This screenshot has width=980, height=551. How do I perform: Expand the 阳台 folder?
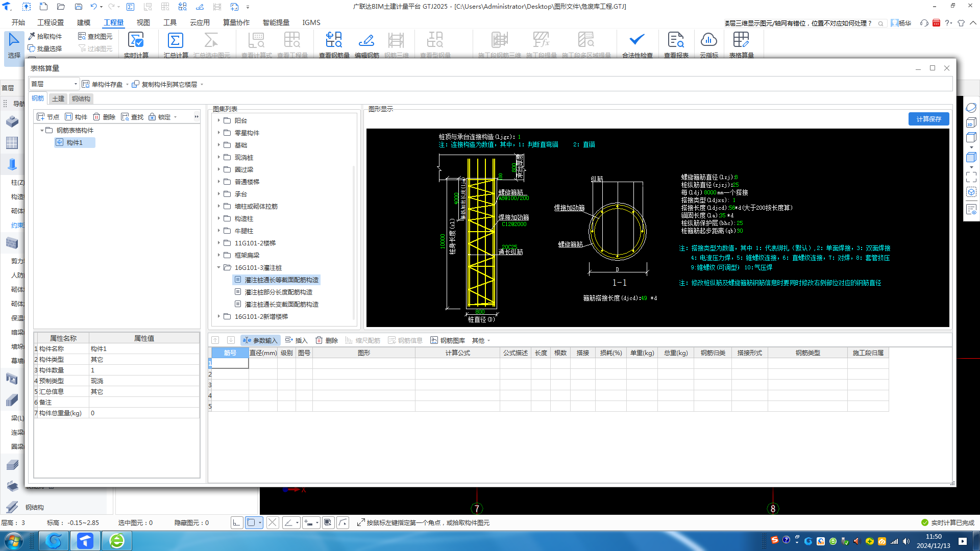[x=219, y=120]
